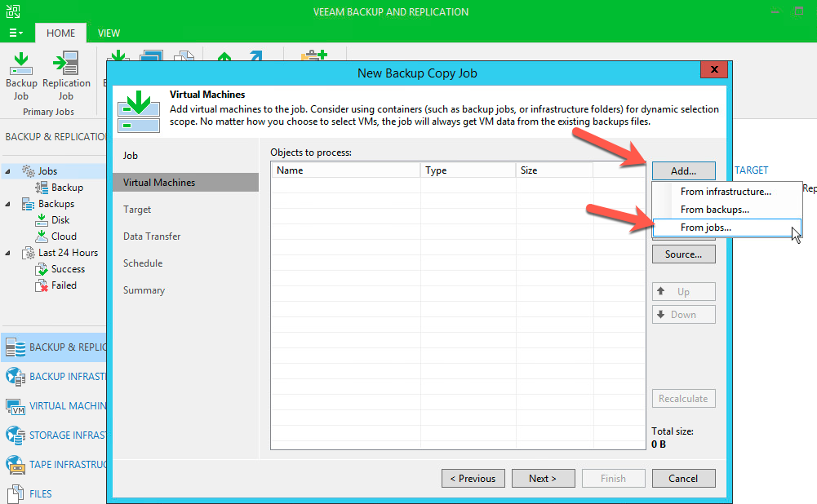Switch to the HOME ribbon tab
This screenshot has height=504, width=817.
(60, 33)
